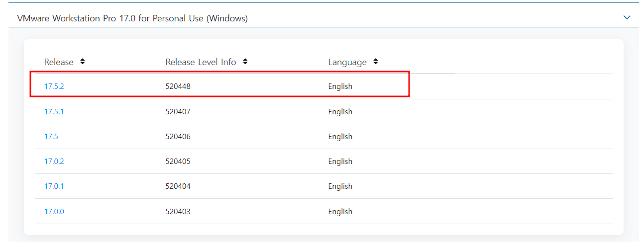Select the 520406 release level value
Screen dimensions: 644x242
tap(178, 137)
